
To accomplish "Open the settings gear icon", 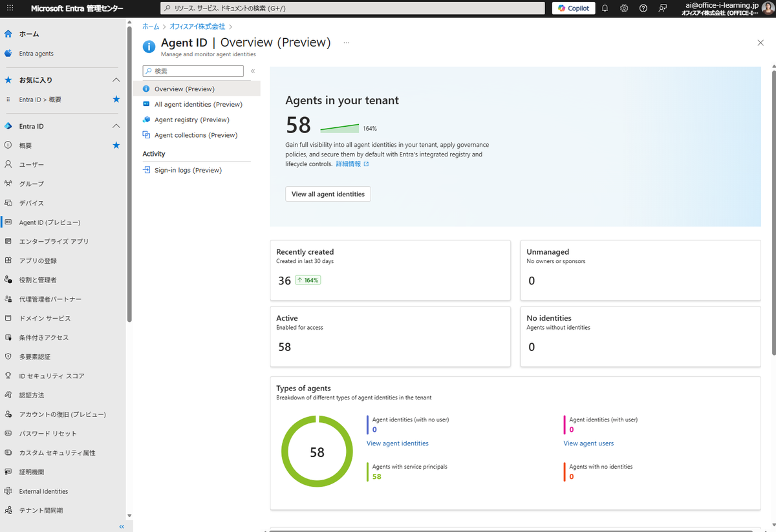I will point(624,8).
